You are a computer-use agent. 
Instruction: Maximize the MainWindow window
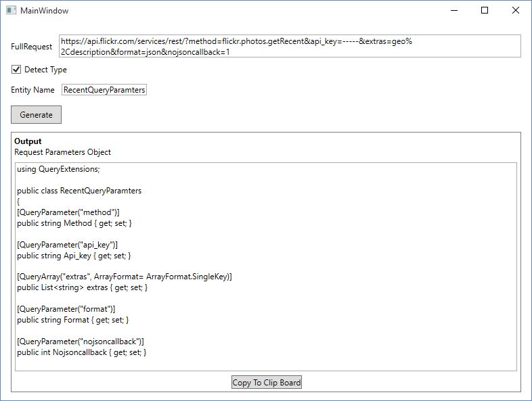[x=485, y=11]
